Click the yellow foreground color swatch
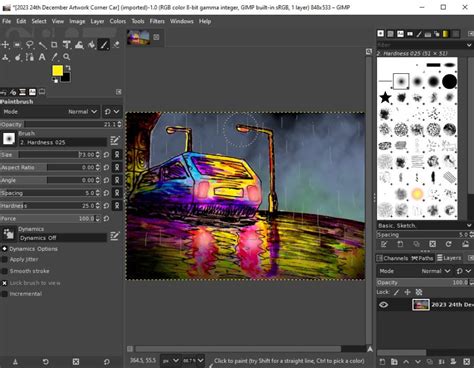Screen dimensions: 474x368 [57, 70]
